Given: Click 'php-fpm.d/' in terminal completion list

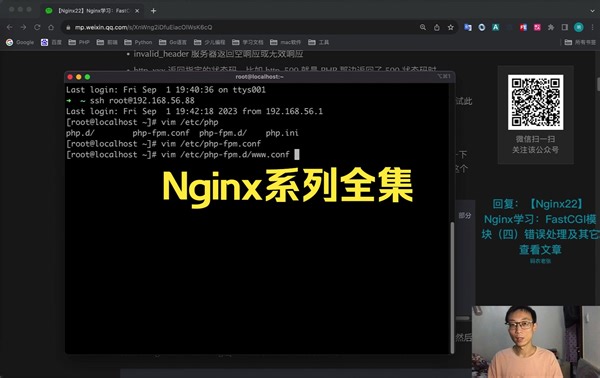Looking at the screenshot, I should [223, 133].
